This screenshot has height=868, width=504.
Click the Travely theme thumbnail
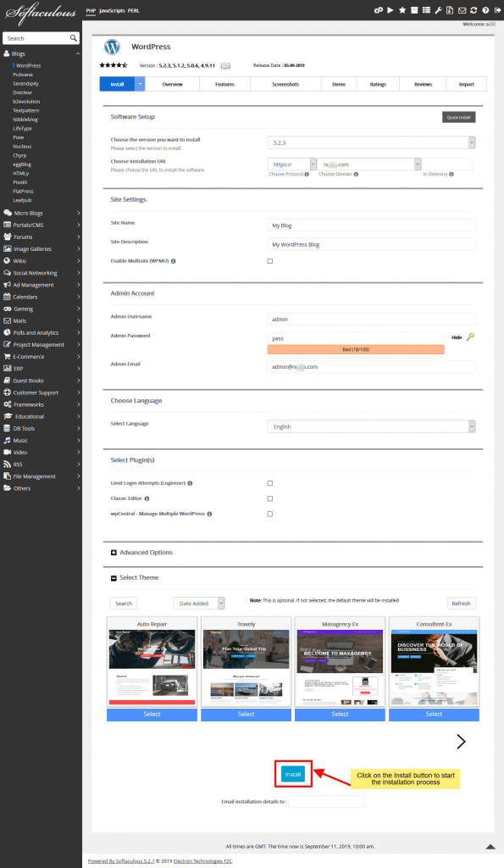click(x=246, y=668)
